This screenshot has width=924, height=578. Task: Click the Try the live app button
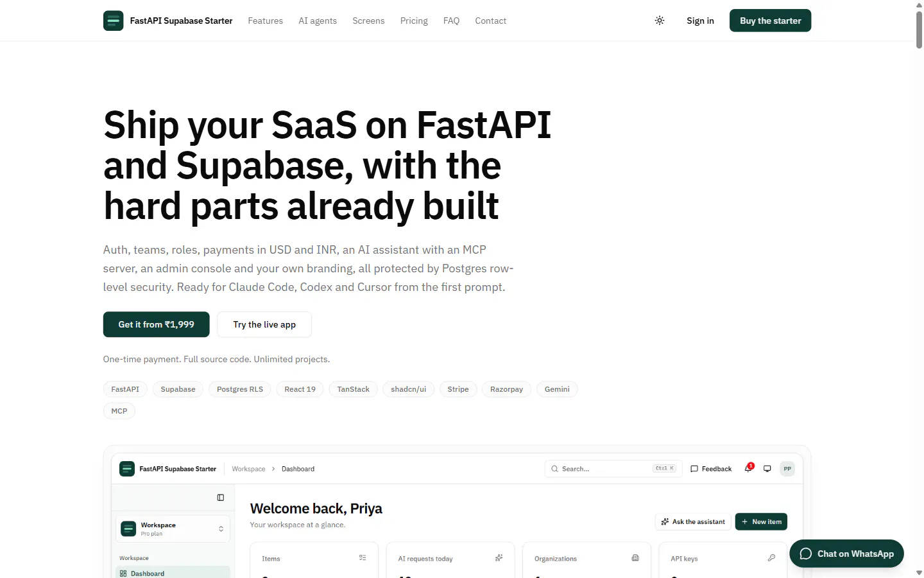[x=264, y=324]
